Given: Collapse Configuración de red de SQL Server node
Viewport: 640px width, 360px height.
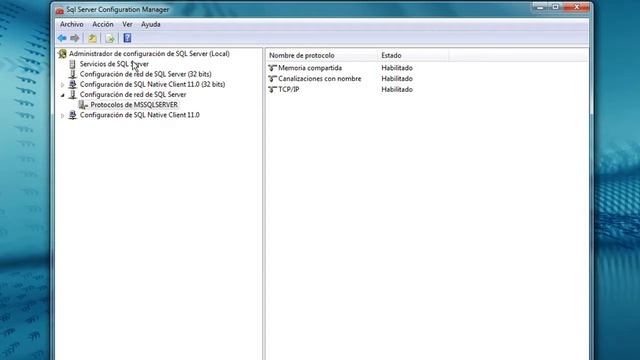Looking at the screenshot, I should tap(62, 95).
